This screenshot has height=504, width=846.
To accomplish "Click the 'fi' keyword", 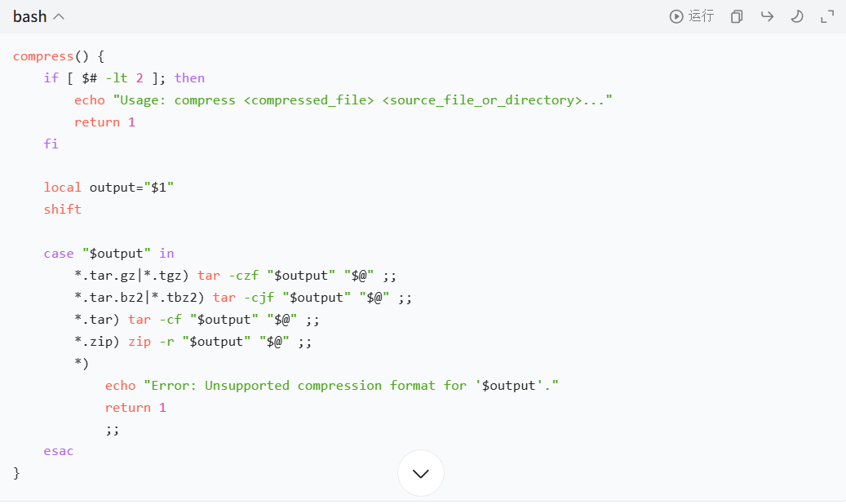I will coord(51,144).
